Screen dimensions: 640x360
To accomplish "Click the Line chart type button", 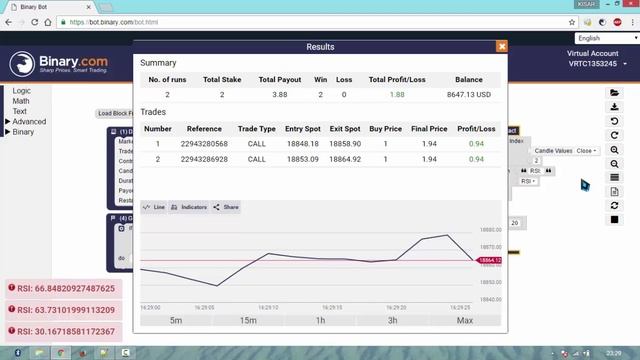I will [x=154, y=207].
